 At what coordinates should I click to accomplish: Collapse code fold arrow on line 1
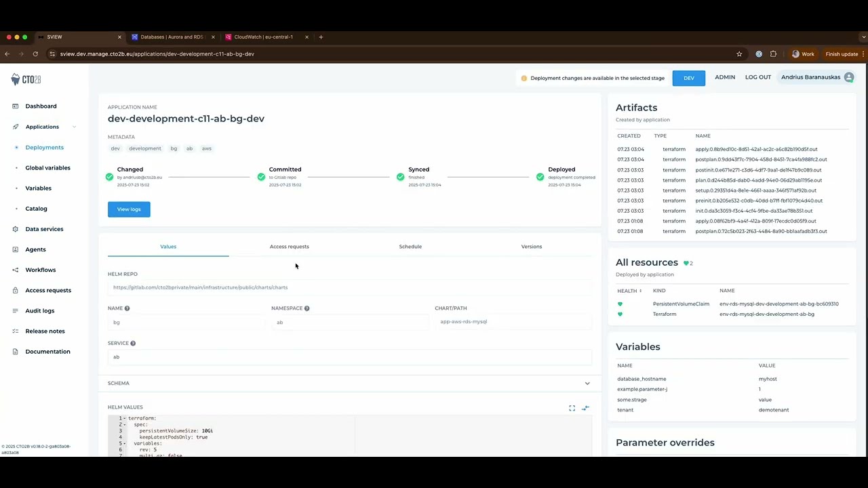[x=125, y=419]
